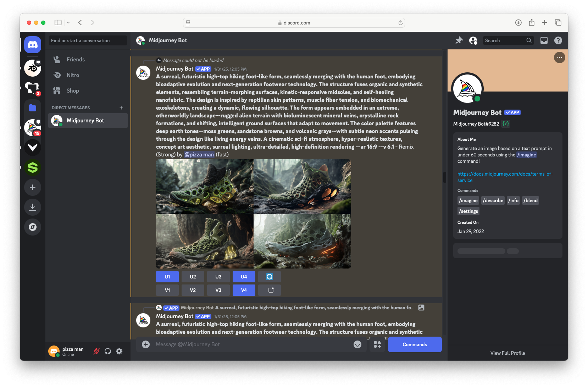This screenshot has width=588, height=387.
Task: Create a new direct message
Action: point(121,108)
